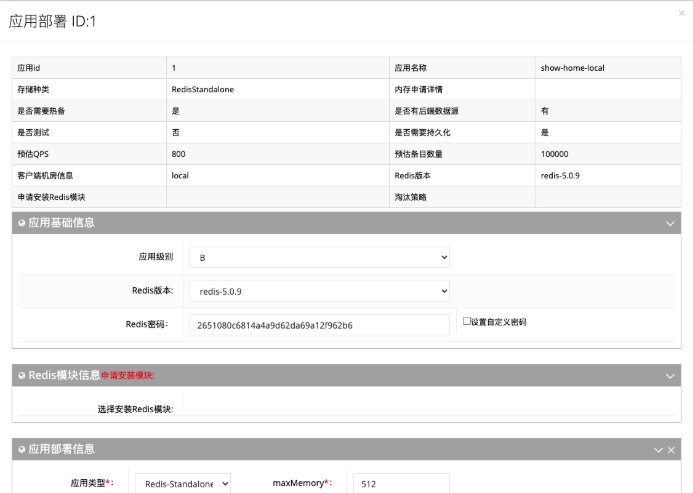This screenshot has height=493, width=693.
Task: Collapse the 应用基础信息 section with its chevron
Action: pos(671,223)
